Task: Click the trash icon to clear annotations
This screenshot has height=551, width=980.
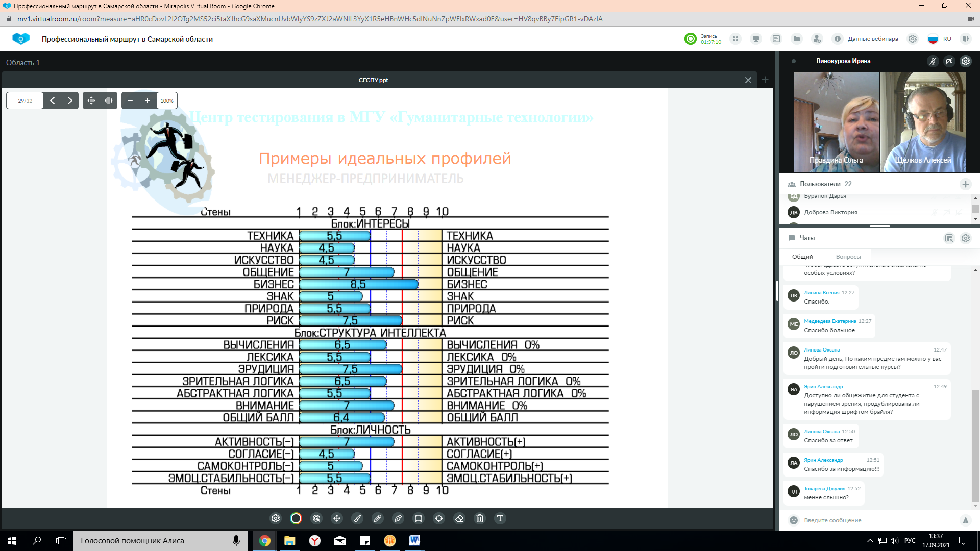Action: pyautogui.click(x=480, y=518)
